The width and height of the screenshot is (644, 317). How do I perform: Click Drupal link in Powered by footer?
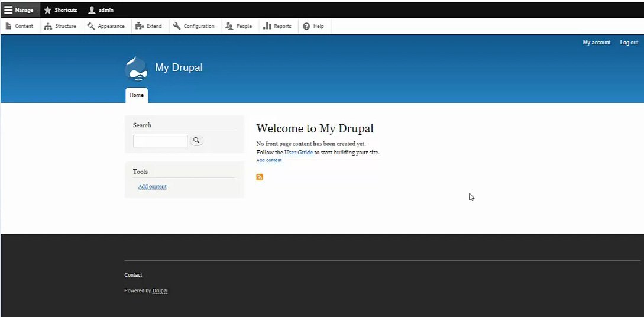pos(160,291)
